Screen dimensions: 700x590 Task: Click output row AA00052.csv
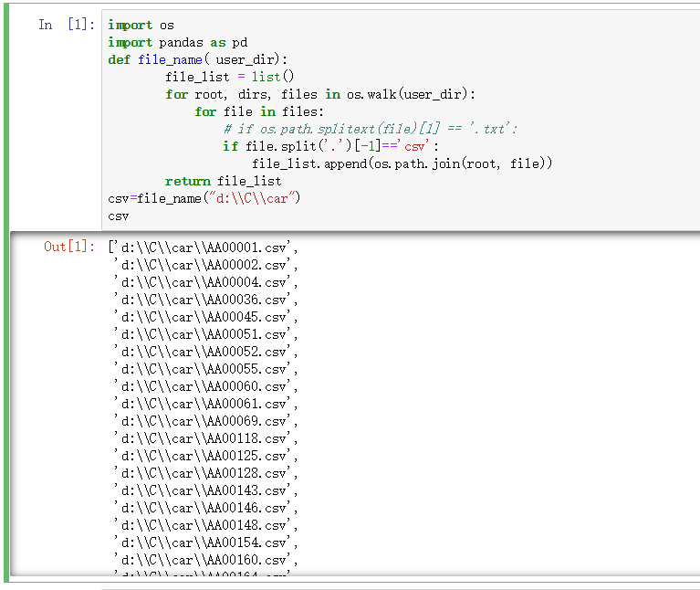pyautogui.click(x=206, y=352)
